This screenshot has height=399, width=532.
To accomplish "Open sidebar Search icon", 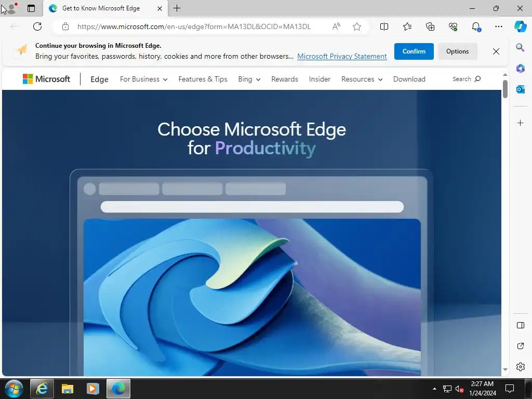I will pos(520,47).
